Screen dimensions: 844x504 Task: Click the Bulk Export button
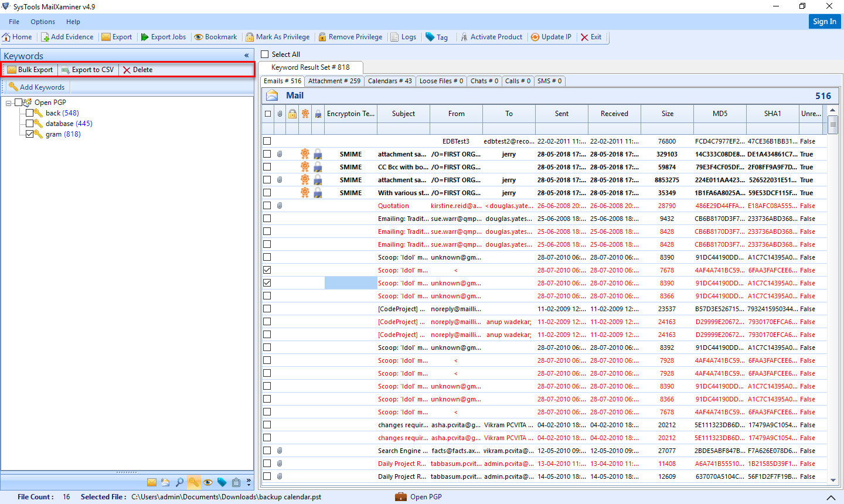click(30, 70)
